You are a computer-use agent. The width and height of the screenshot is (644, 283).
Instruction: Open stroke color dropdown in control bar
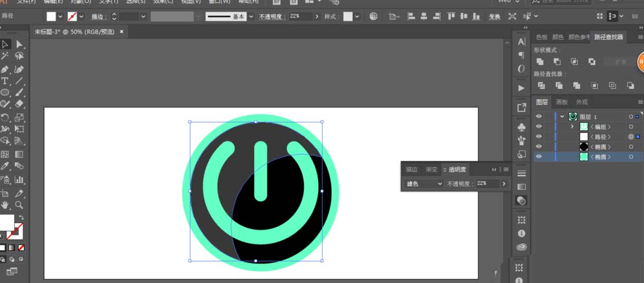click(x=81, y=17)
